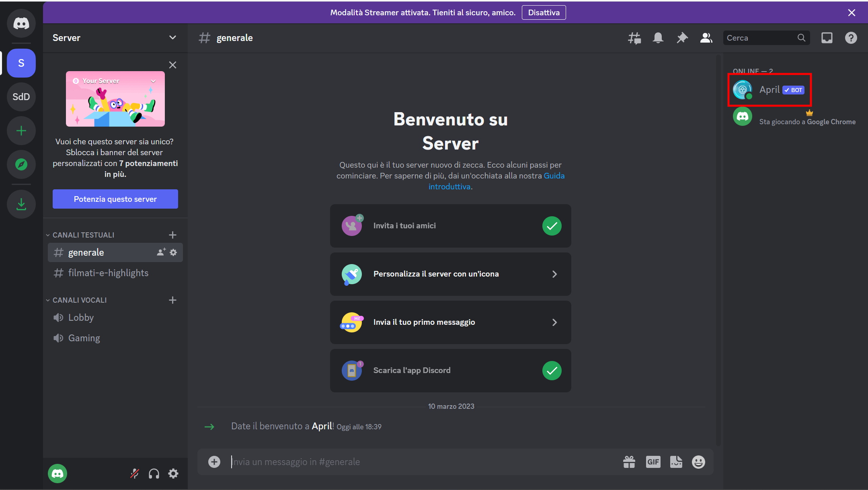Collapse the CANALI VOCALI category
This screenshot has height=490, width=868.
[80, 300]
